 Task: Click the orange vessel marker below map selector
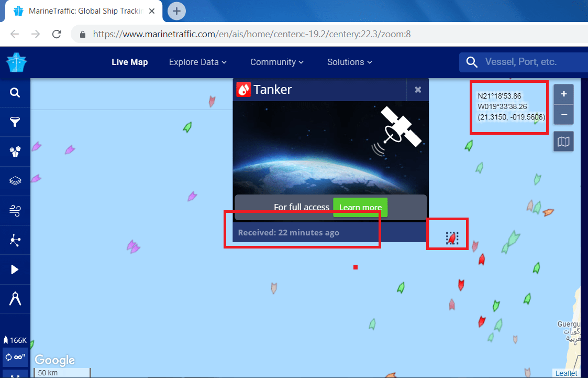coord(548,212)
